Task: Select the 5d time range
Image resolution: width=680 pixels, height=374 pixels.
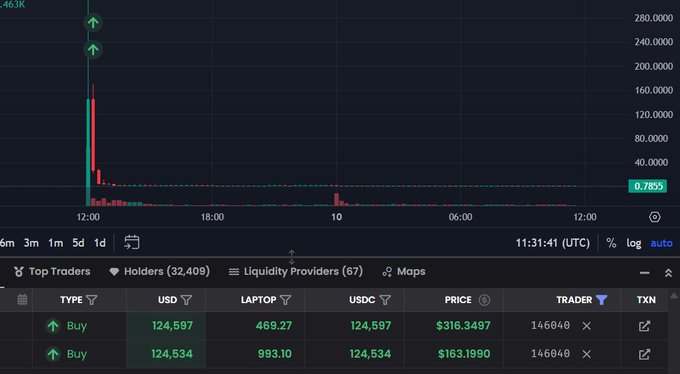Action: pyautogui.click(x=78, y=243)
